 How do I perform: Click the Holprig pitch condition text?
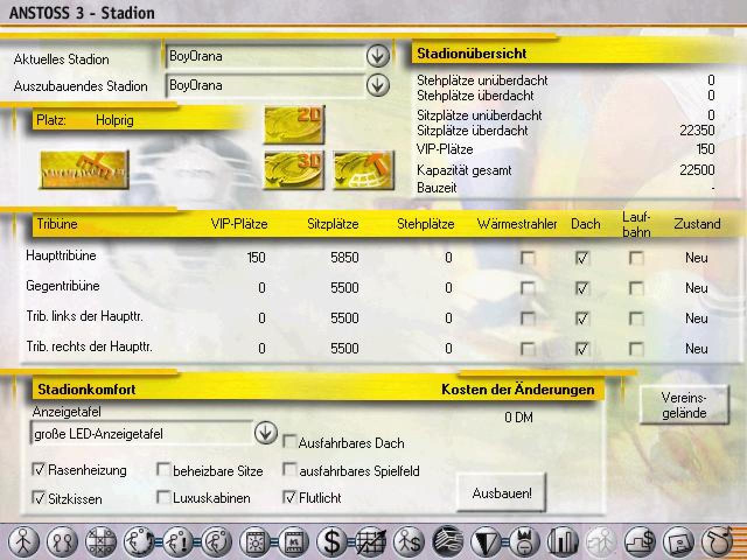[x=114, y=120]
